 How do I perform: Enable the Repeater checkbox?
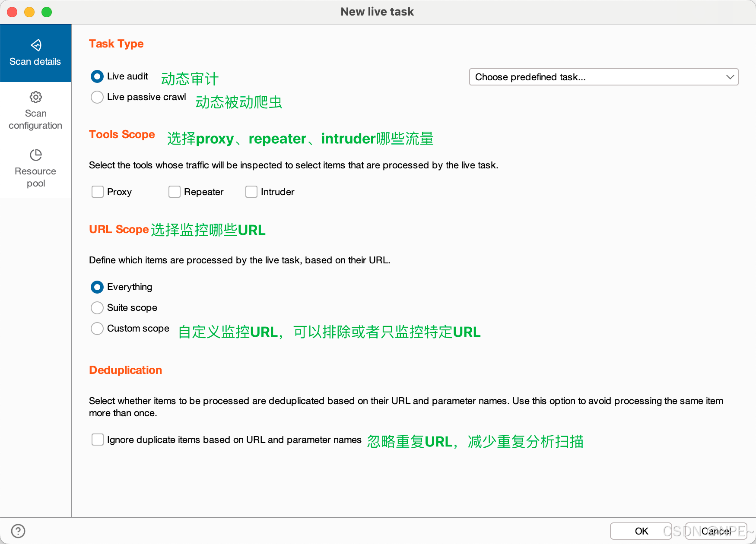175,192
